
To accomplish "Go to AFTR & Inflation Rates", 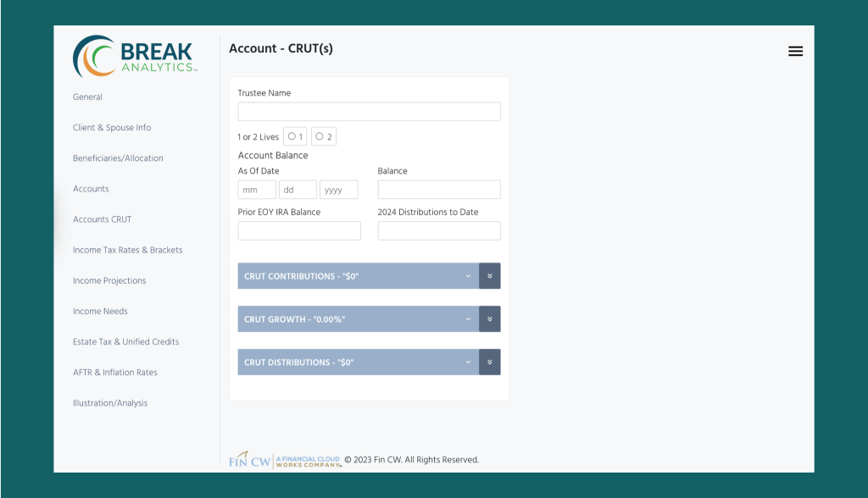I will pos(115,373).
